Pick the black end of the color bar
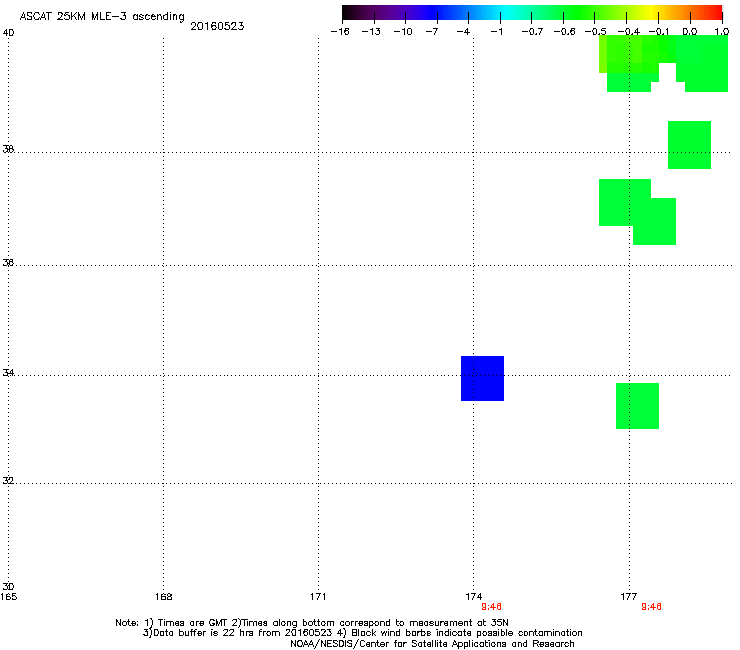The width and height of the screenshot is (740, 650). click(x=347, y=13)
